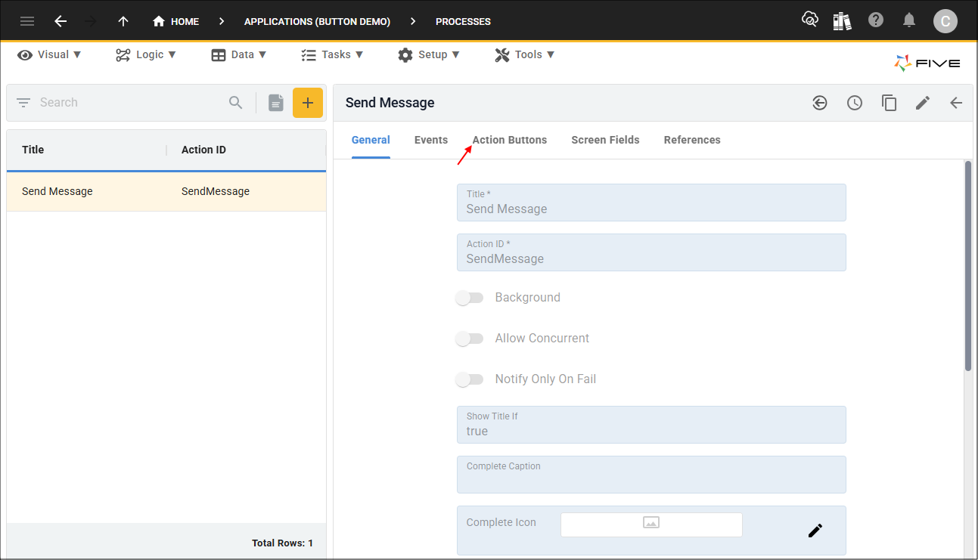Click the Action ID field
This screenshot has height=560, width=978.
[x=651, y=252]
